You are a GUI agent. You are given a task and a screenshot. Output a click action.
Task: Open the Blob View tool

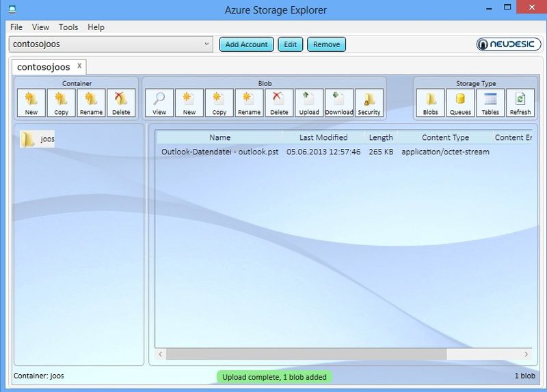[159, 103]
